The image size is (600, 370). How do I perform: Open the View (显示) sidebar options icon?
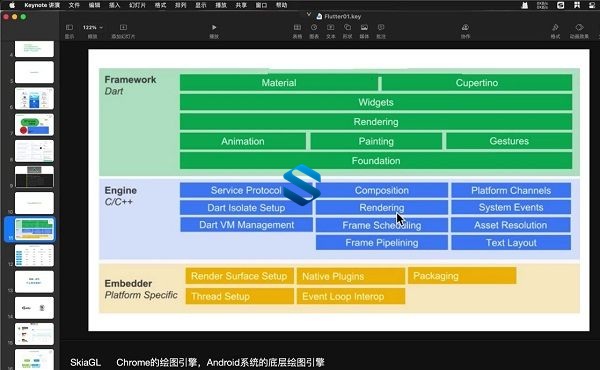coord(69,28)
